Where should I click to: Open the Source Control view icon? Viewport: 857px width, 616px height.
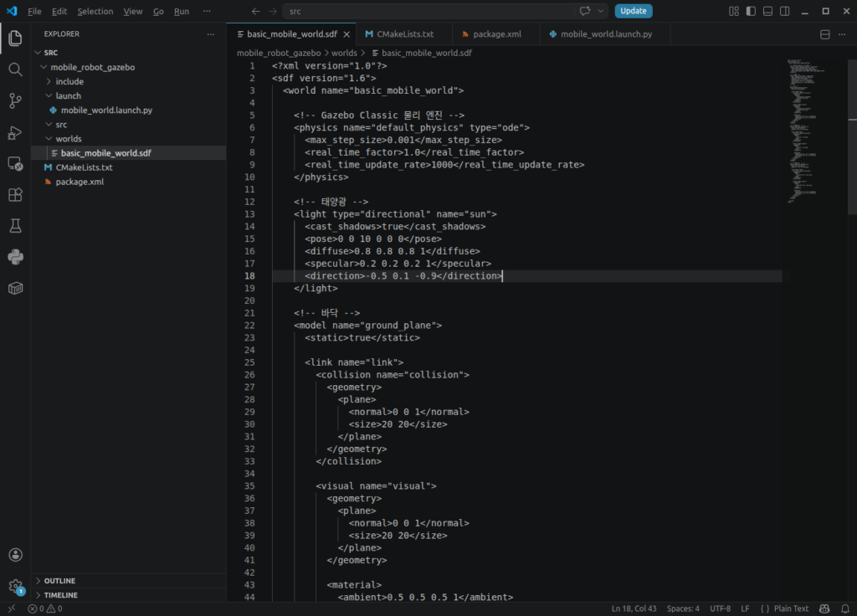click(15, 100)
